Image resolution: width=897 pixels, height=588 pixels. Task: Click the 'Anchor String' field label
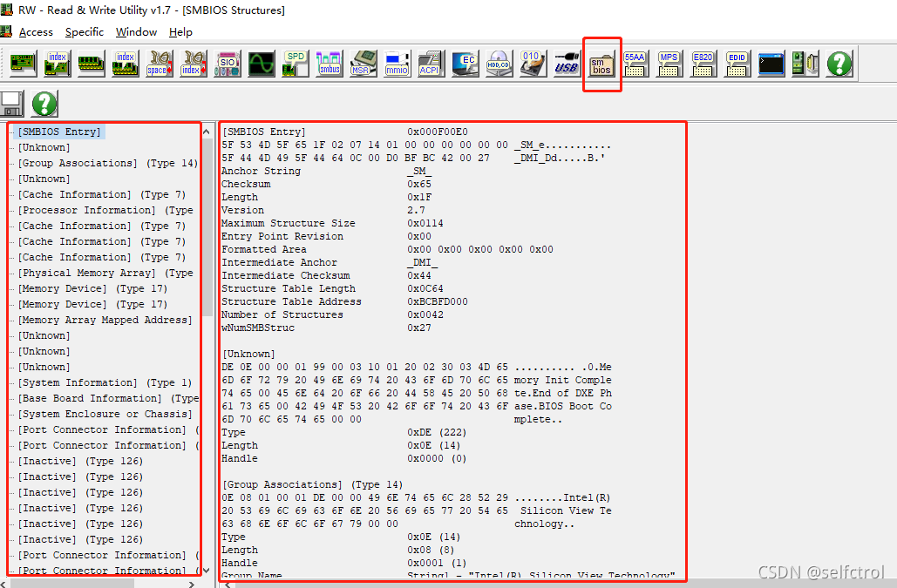pyautogui.click(x=261, y=172)
